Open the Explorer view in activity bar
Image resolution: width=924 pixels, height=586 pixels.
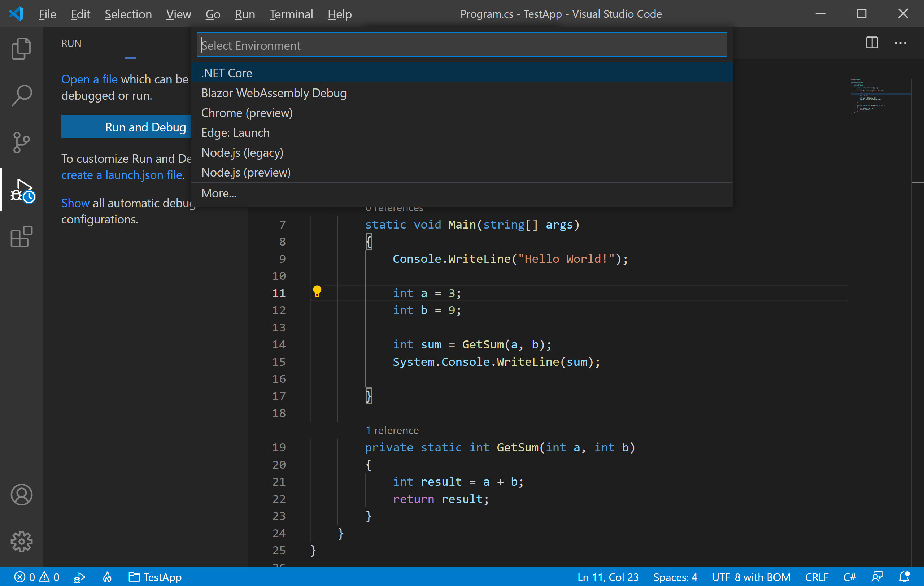pyautogui.click(x=21, y=49)
